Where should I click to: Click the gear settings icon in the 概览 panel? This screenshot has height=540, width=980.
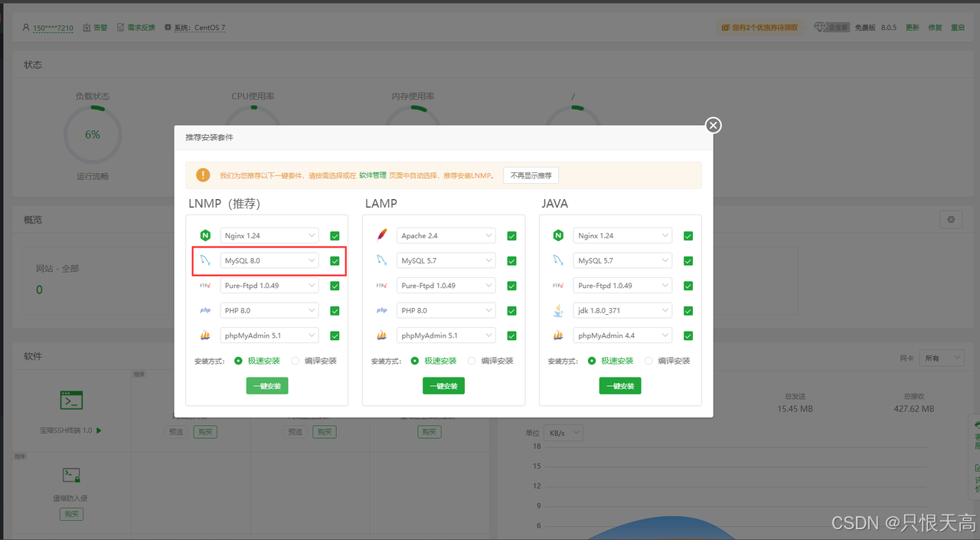[x=951, y=220]
